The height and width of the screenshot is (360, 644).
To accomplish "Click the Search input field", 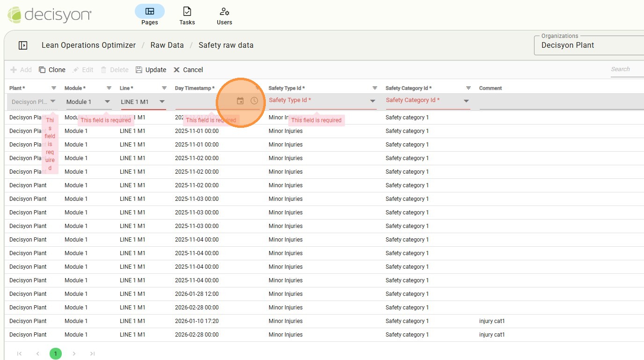I will click(x=626, y=69).
